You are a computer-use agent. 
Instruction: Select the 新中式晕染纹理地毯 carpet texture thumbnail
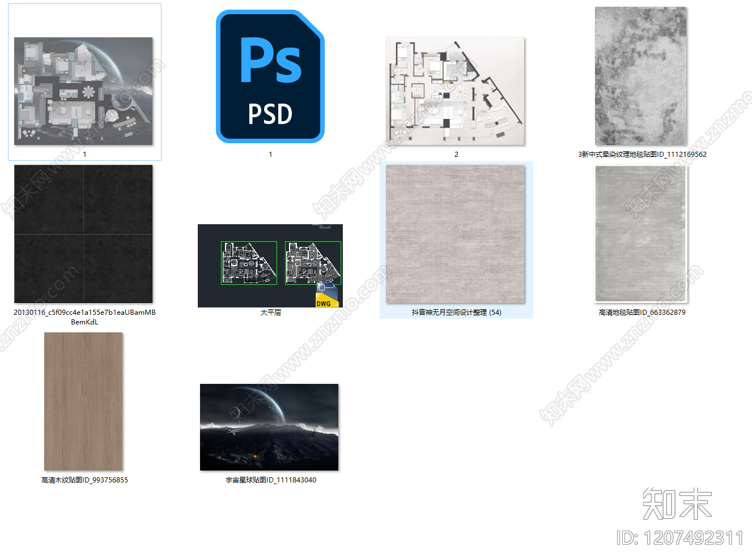[641, 76]
